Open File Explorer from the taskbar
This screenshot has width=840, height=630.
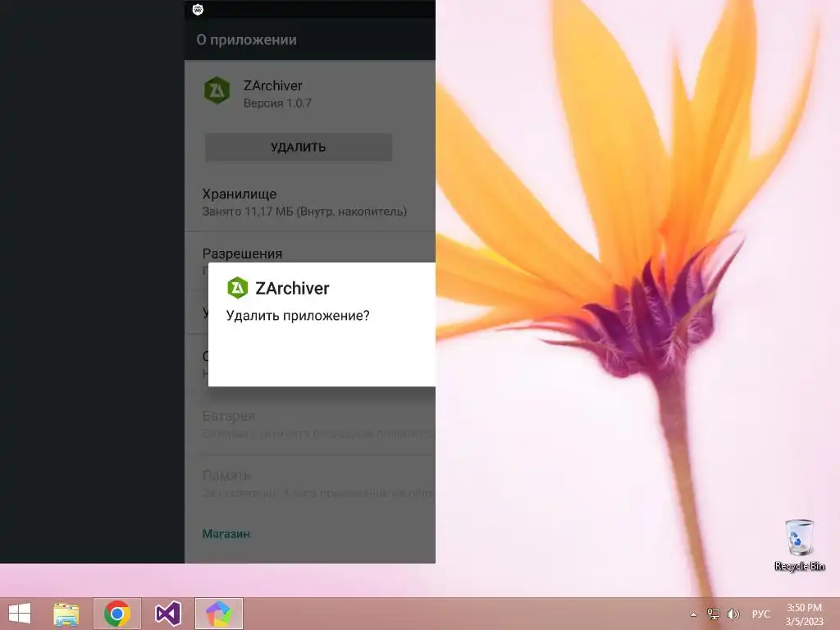(x=66, y=614)
